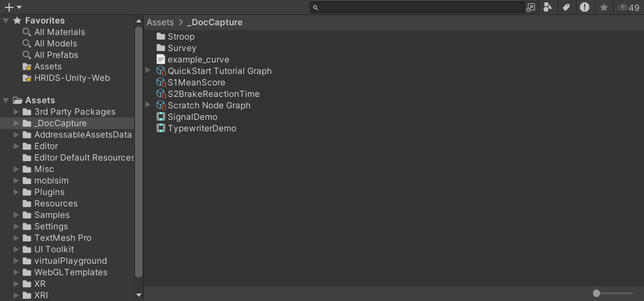Click the Favorites star icon in tree

click(x=17, y=21)
